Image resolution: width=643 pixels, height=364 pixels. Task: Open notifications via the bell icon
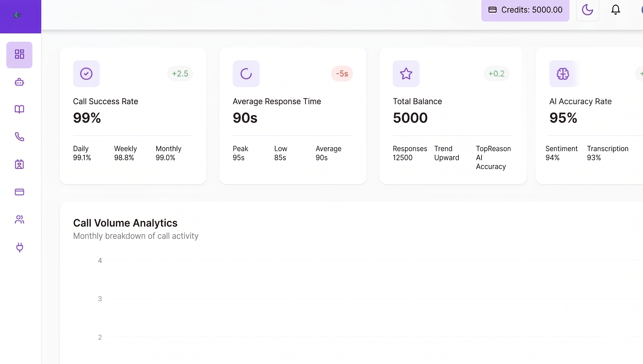[x=615, y=10]
